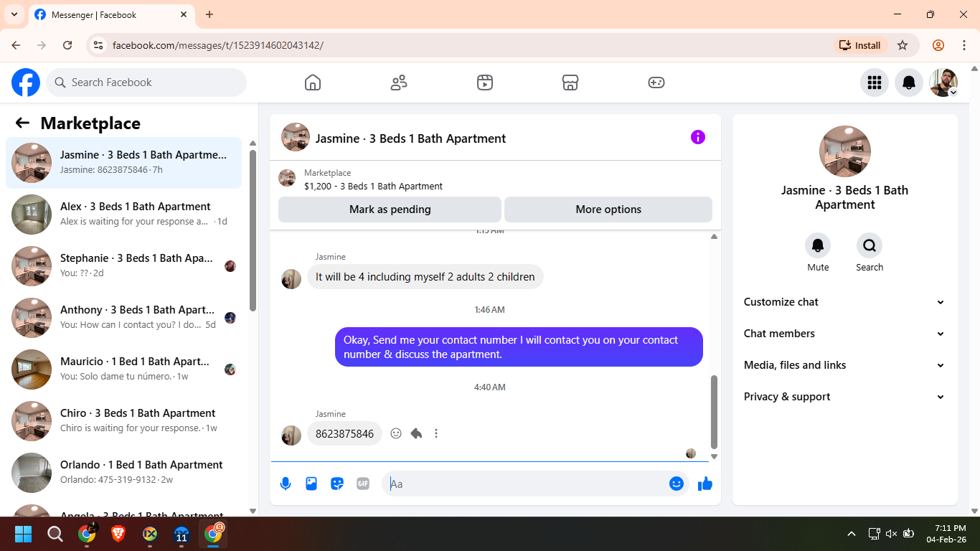
Task: Click Mark as pending button
Action: pyautogui.click(x=390, y=209)
